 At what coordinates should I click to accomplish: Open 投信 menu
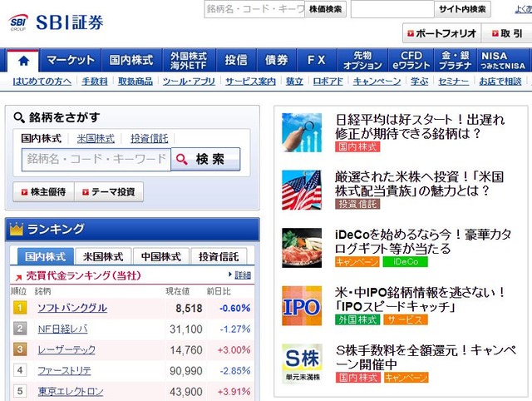click(236, 60)
